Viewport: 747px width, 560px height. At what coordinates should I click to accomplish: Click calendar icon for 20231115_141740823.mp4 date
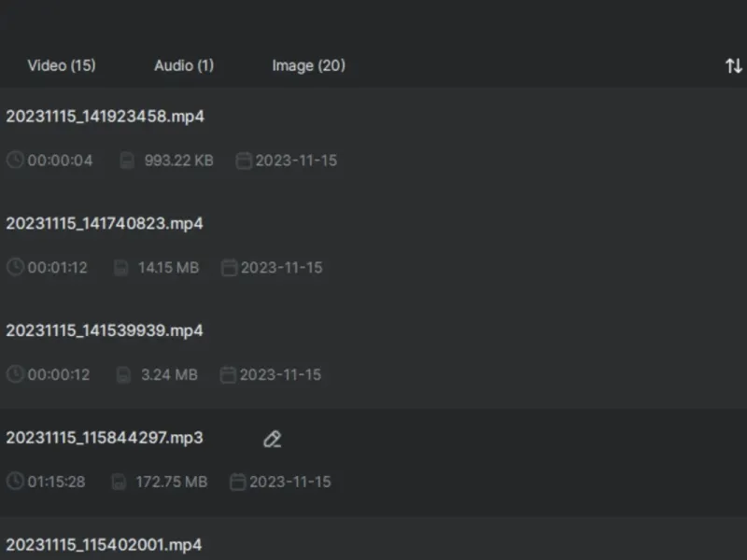229,268
